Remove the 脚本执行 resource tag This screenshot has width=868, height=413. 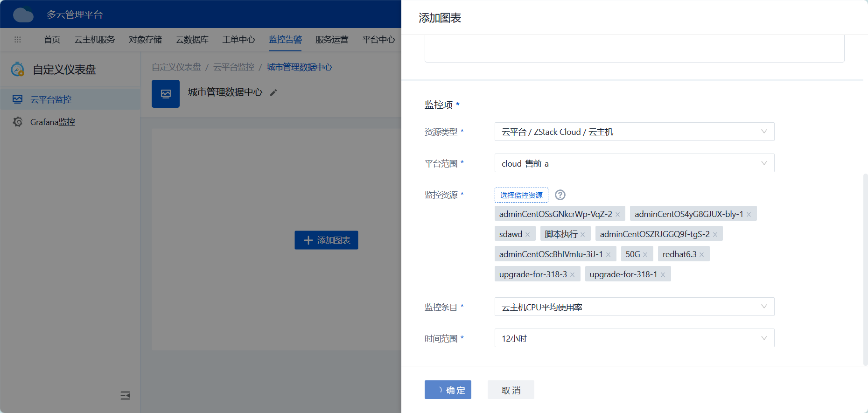(x=583, y=235)
